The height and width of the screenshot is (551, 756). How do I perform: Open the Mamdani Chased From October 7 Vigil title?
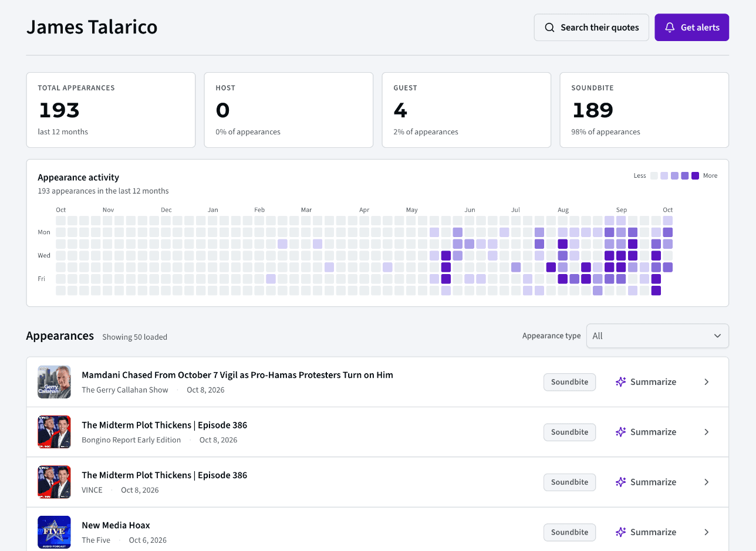pos(237,375)
